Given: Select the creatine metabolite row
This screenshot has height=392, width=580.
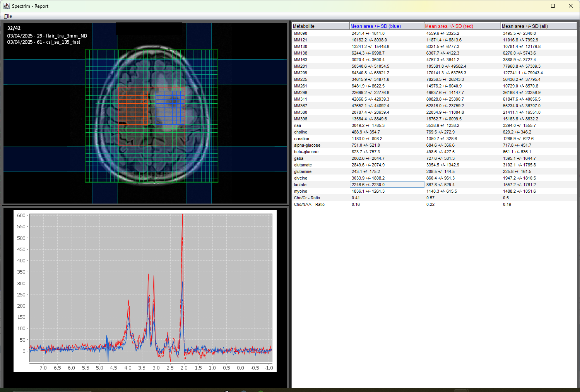Looking at the screenshot, I should click(x=435, y=139).
